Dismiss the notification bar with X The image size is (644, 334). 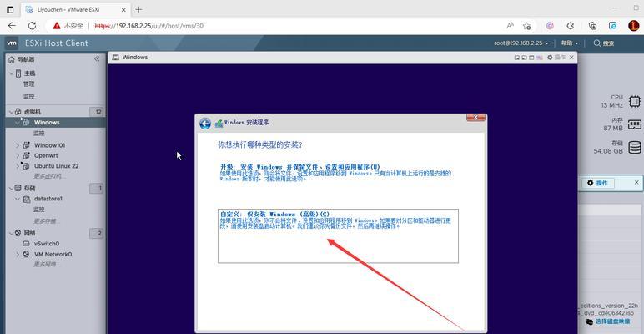[636, 182]
